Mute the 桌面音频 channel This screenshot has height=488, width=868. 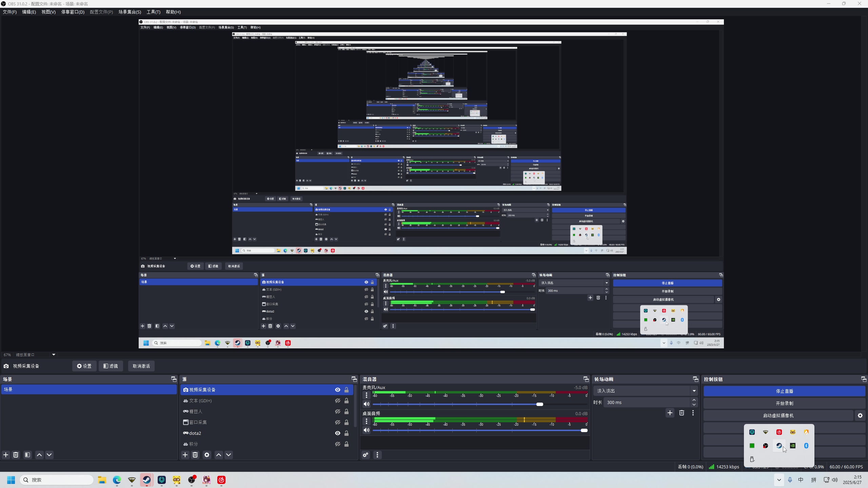click(367, 430)
